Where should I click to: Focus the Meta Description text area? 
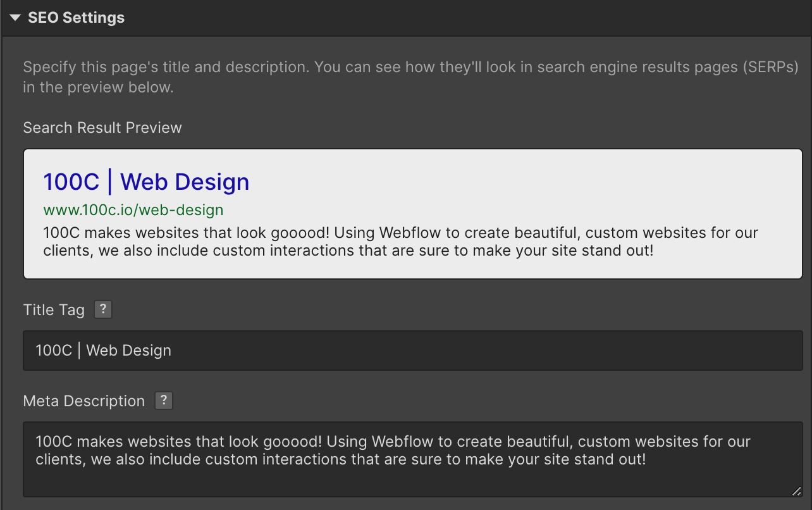[x=413, y=459]
